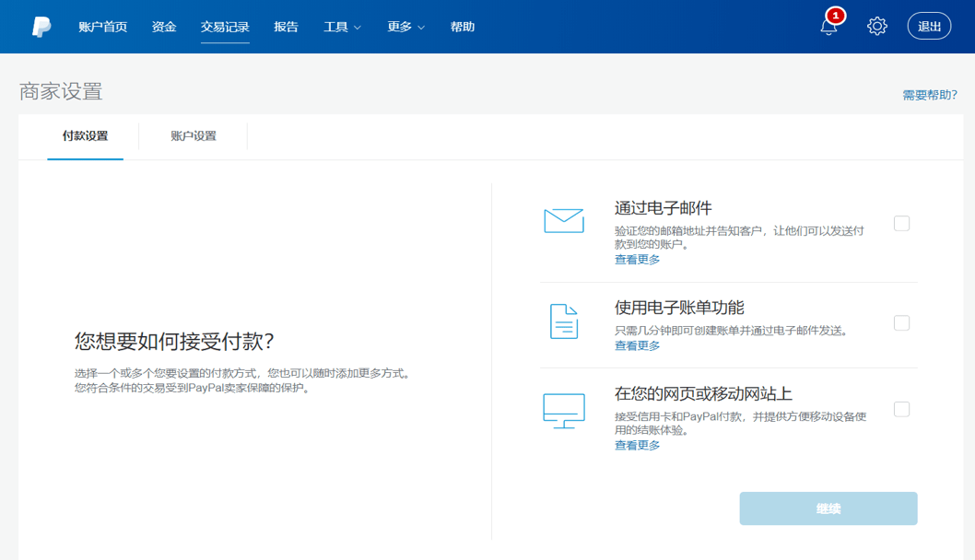Expand the 工具 dropdown menu
This screenshot has height=560, width=975.
click(x=342, y=27)
